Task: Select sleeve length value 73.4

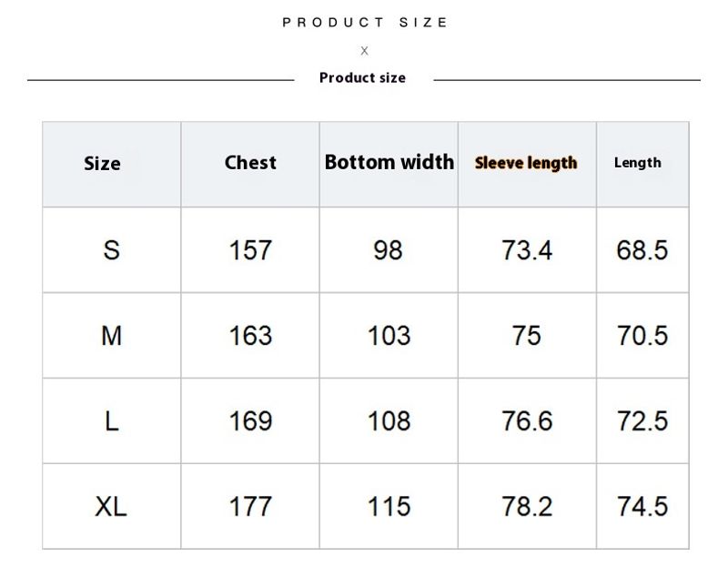Action: [x=527, y=249]
